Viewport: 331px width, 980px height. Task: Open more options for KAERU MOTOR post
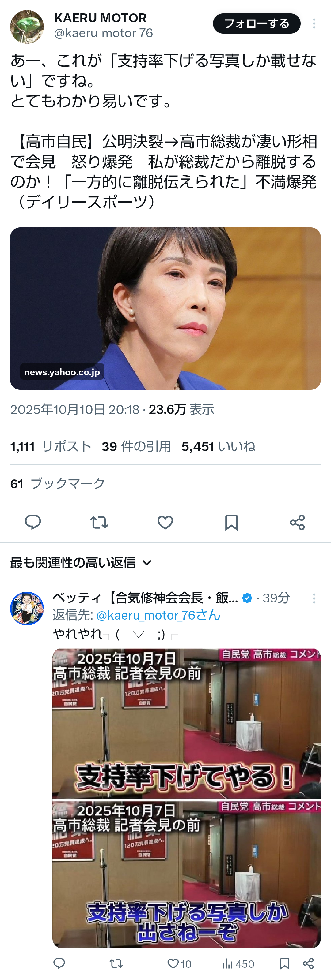(x=314, y=24)
